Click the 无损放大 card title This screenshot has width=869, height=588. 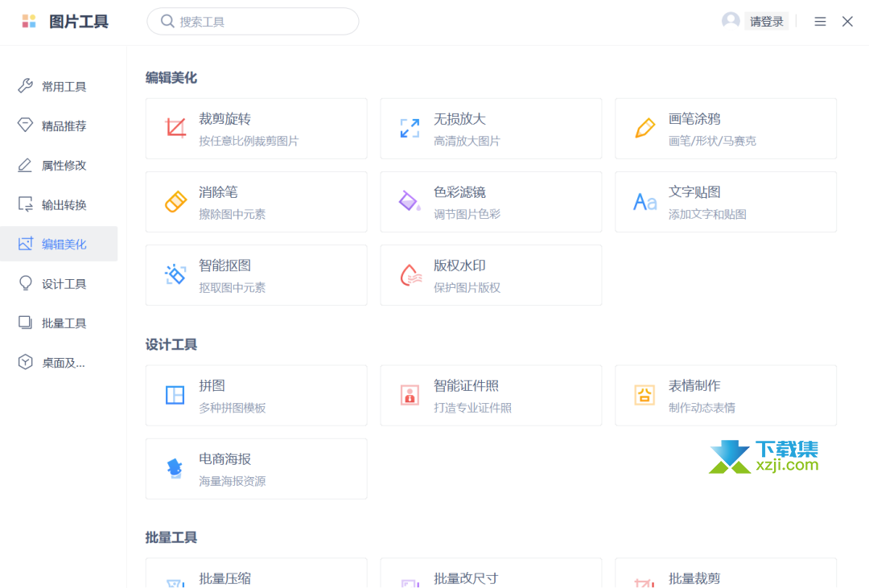point(459,118)
